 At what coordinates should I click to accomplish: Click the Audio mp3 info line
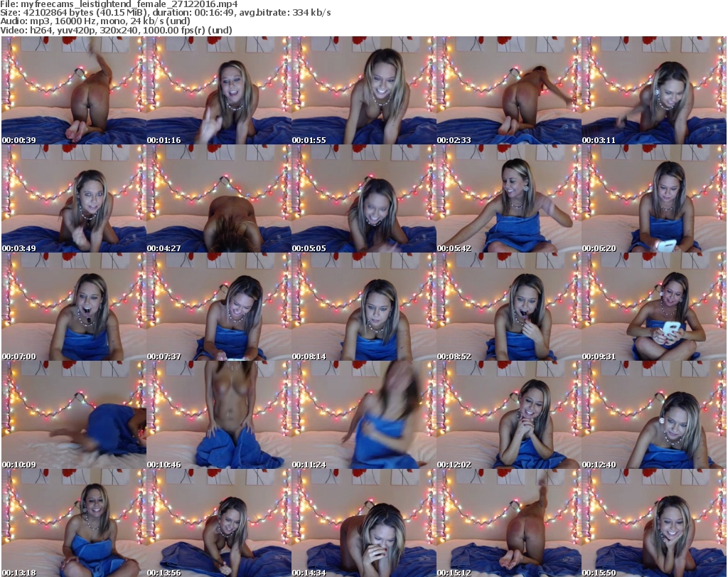95,21
